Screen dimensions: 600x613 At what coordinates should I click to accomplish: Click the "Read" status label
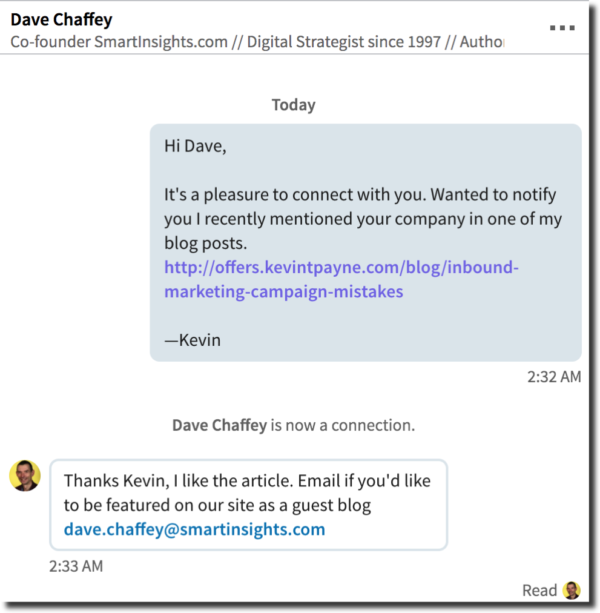point(539,590)
